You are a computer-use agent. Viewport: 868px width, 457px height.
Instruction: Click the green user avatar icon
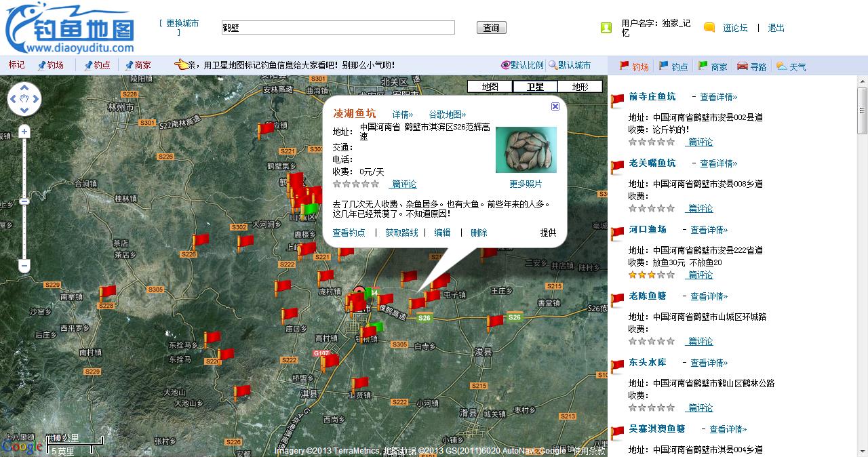click(606, 28)
